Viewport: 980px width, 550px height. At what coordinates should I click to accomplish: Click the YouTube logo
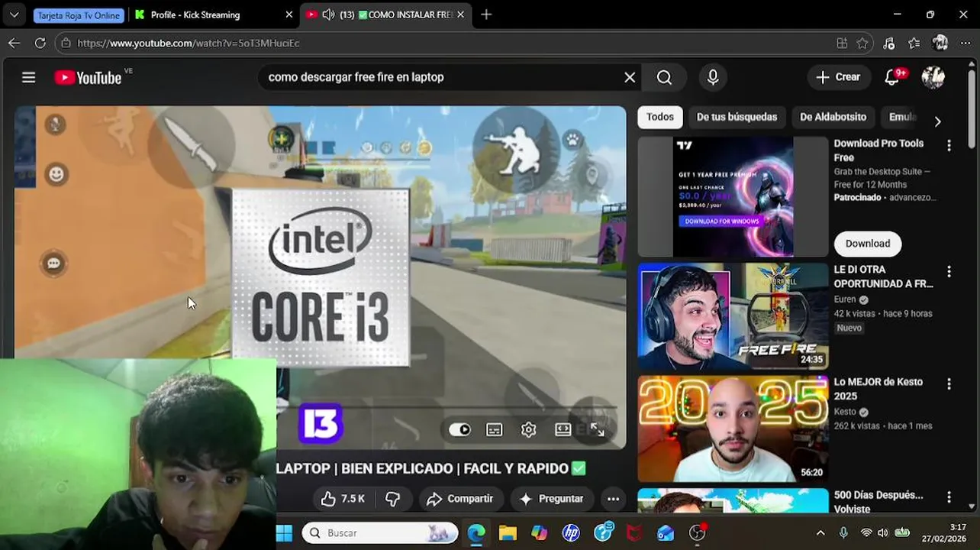click(x=88, y=78)
